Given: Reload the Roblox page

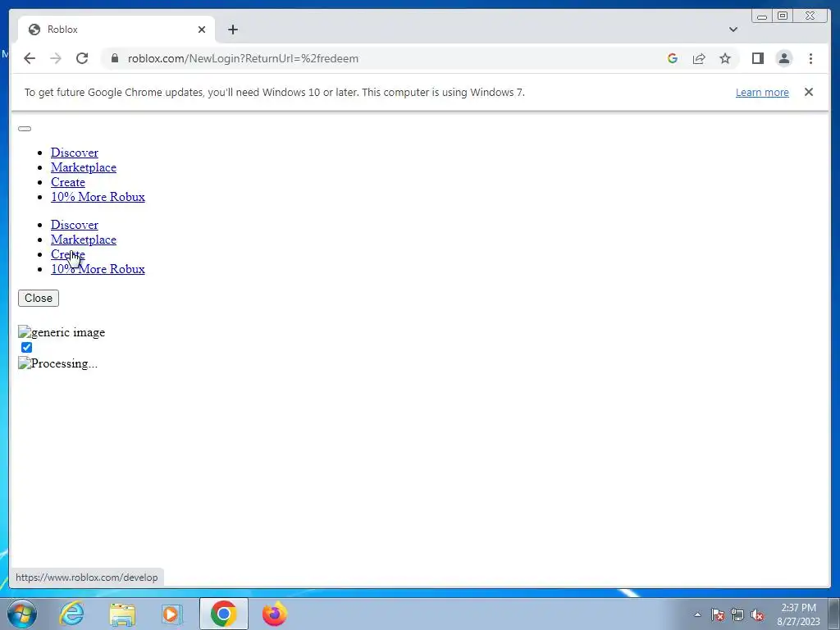Looking at the screenshot, I should click(x=82, y=58).
